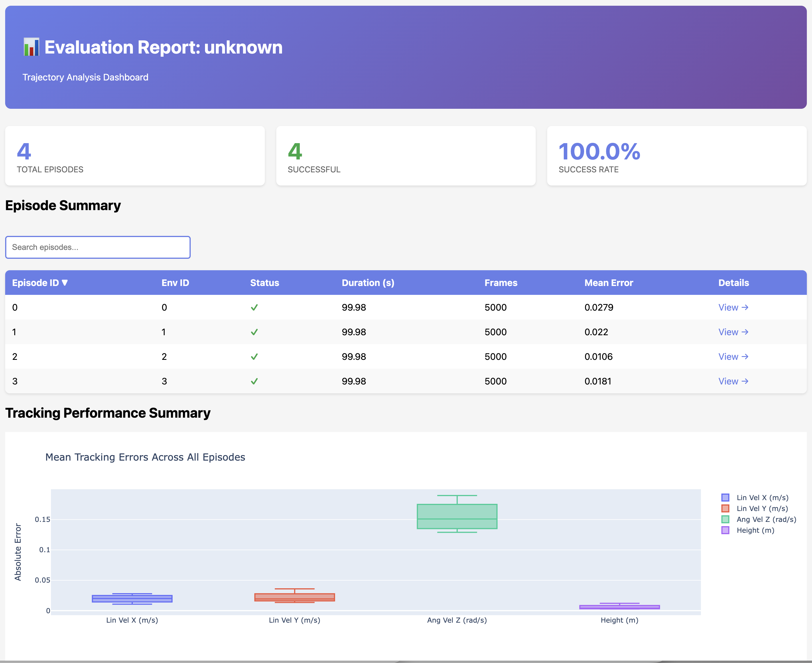Click green checkmark status of episode 3

(x=254, y=381)
